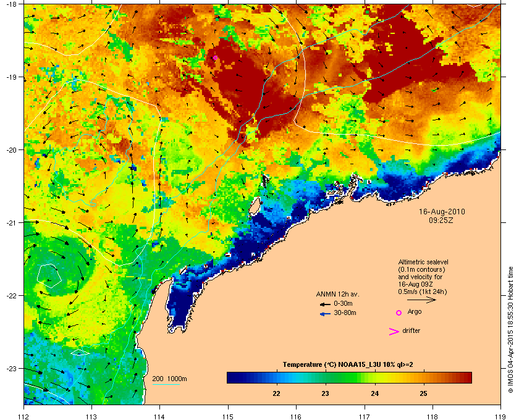The image size is (519, 420).
Task: Click the latitude axis label -23
Action: coord(11,368)
